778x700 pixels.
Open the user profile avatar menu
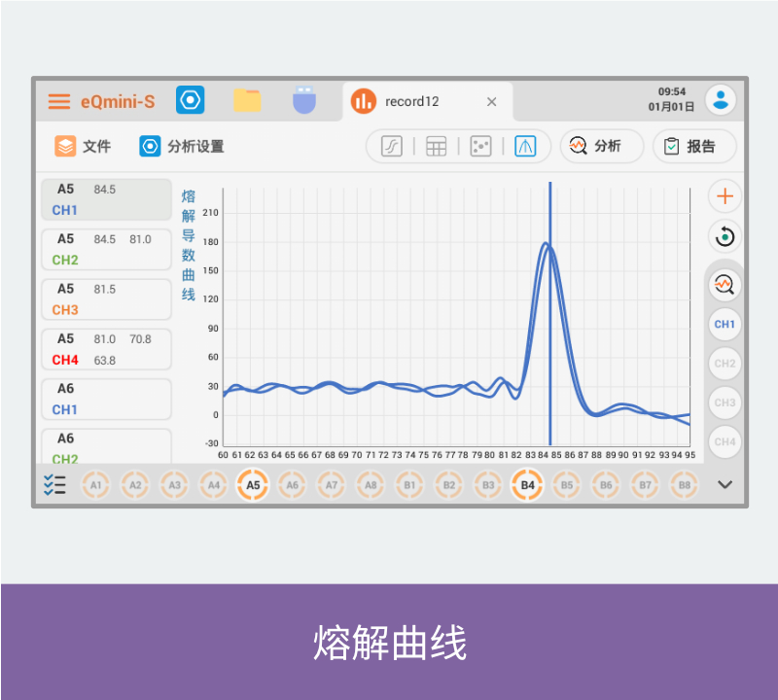pos(721,99)
